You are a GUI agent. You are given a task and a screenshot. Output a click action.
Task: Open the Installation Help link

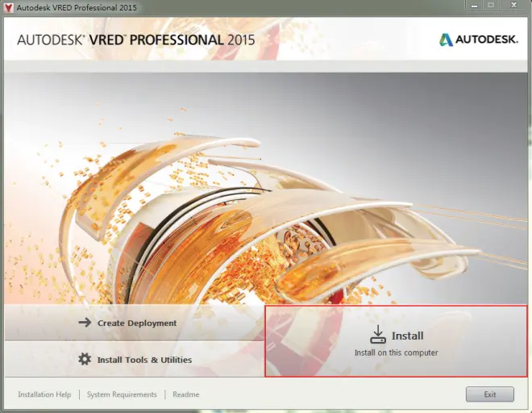click(44, 394)
